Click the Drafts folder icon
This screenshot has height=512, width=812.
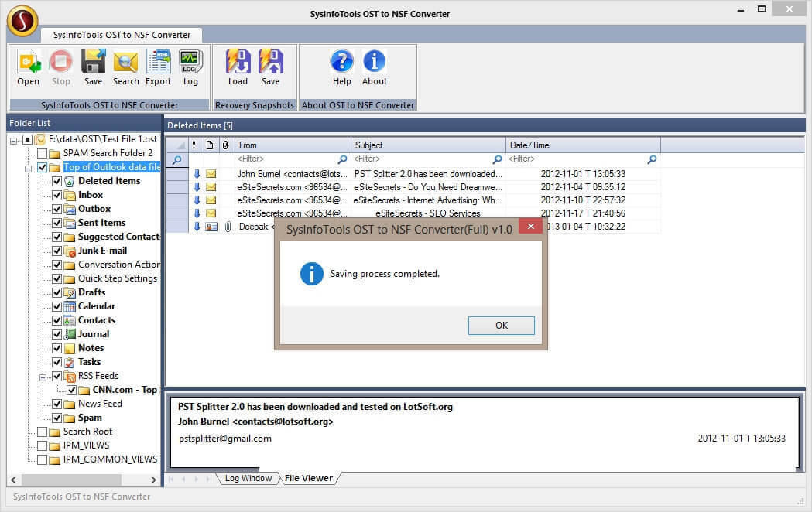tap(70, 292)
